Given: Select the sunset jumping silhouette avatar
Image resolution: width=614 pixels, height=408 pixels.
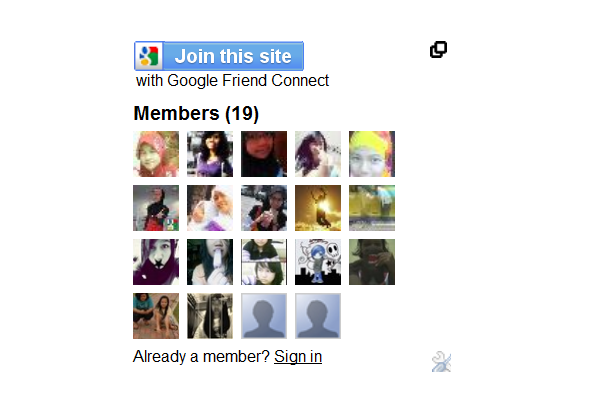Looking at the screenshot, I should point(318,208).
